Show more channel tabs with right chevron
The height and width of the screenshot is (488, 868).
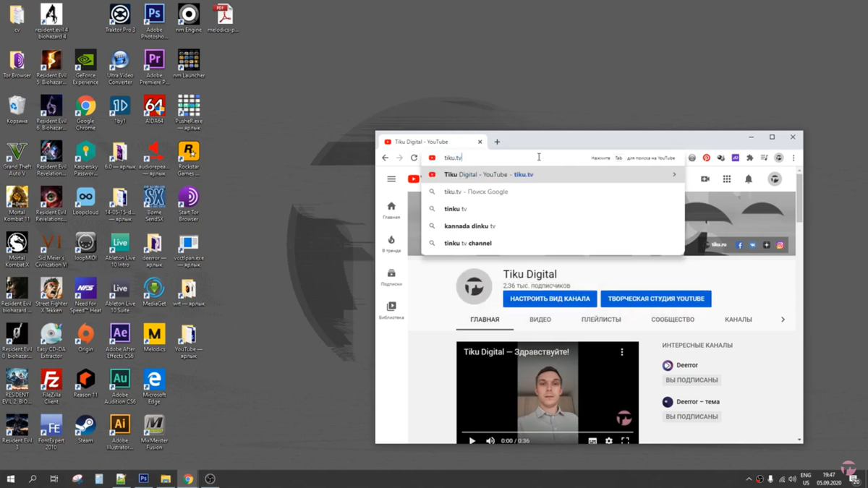coord(783,320)
